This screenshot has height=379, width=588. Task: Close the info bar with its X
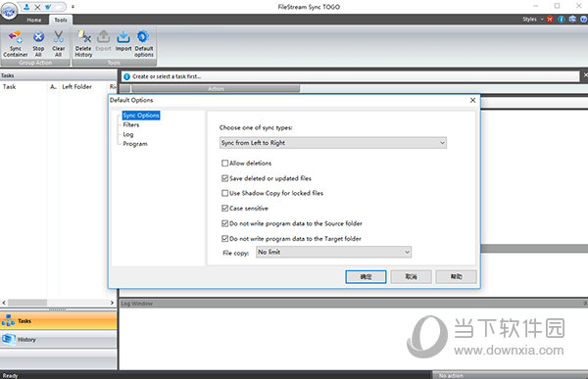(x=585, y=75)
